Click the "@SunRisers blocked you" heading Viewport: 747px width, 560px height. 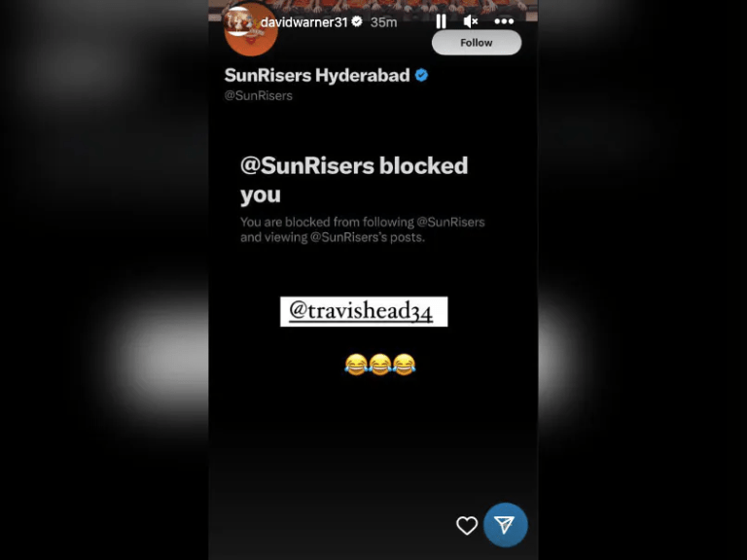(354, 180)
